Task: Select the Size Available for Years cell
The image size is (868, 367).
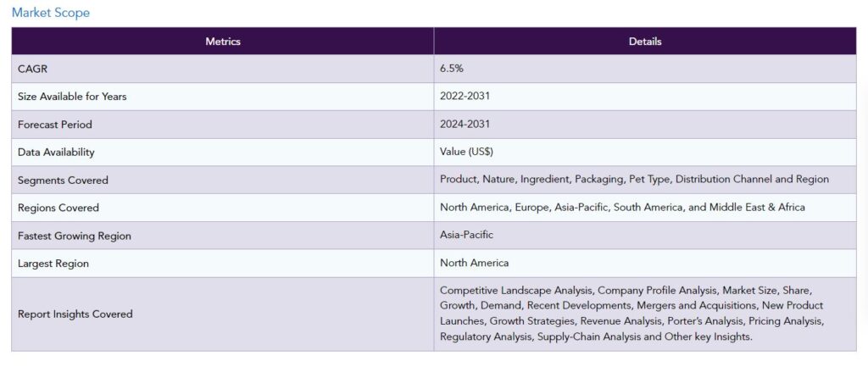Action: pyautogui.click(x=72, y=97)
